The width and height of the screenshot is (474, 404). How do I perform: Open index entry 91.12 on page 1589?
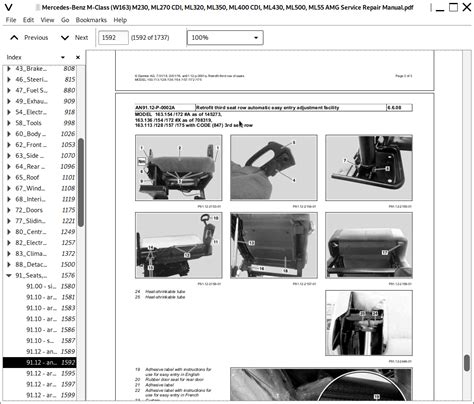(x=40, y=352)
